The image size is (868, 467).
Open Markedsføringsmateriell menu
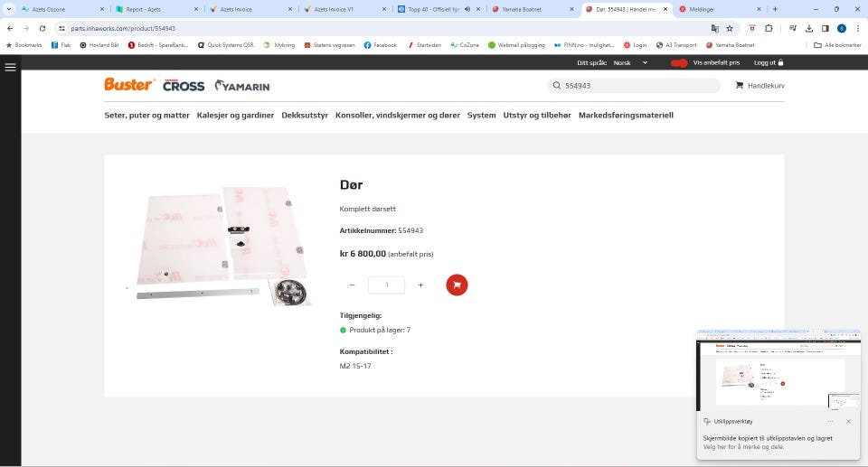626,115
